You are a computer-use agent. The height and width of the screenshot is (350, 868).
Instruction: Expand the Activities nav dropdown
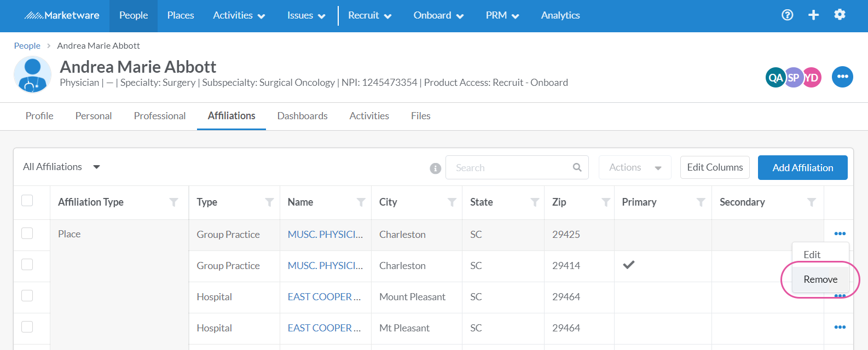click(x=239, y=15)
